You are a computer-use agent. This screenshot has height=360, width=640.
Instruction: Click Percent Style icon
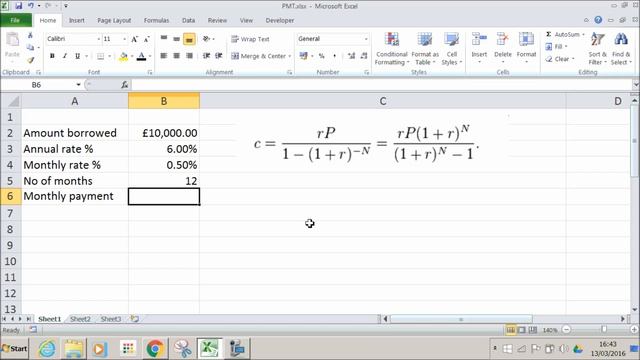click(x=322, y=56)
